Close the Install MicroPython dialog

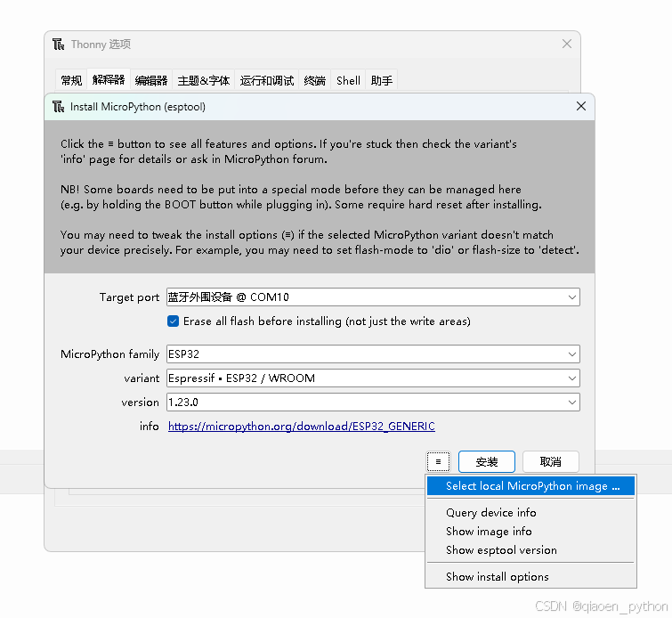[x=580, y=106]
